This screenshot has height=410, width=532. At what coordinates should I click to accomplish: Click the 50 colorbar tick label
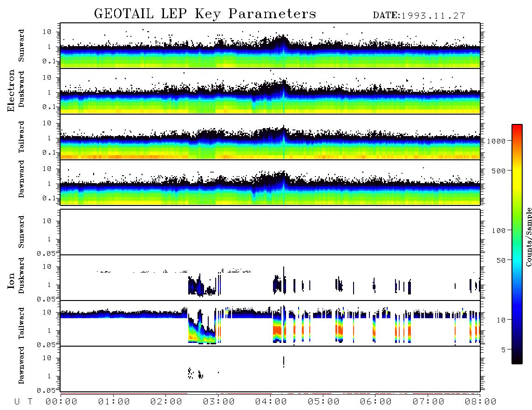(501, 260)
